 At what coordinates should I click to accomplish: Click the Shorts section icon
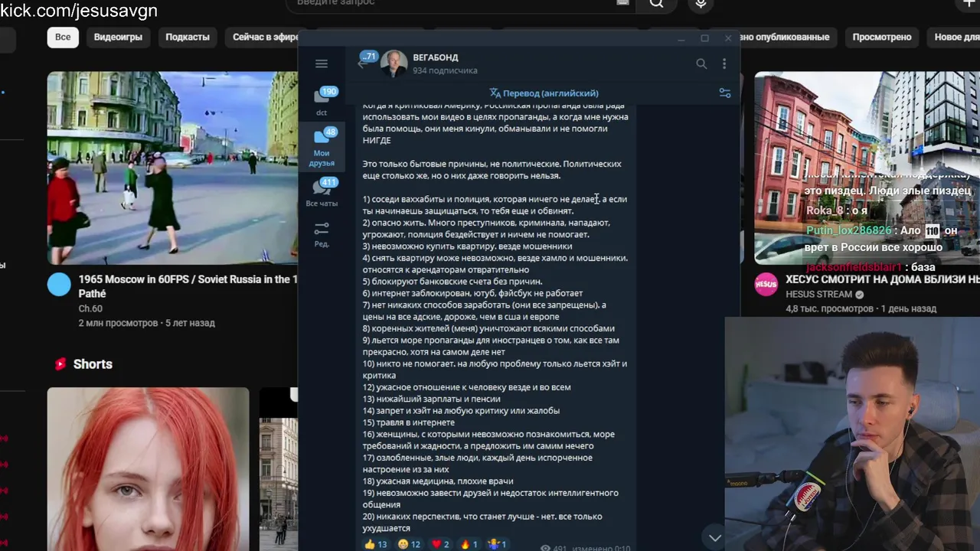60,364
